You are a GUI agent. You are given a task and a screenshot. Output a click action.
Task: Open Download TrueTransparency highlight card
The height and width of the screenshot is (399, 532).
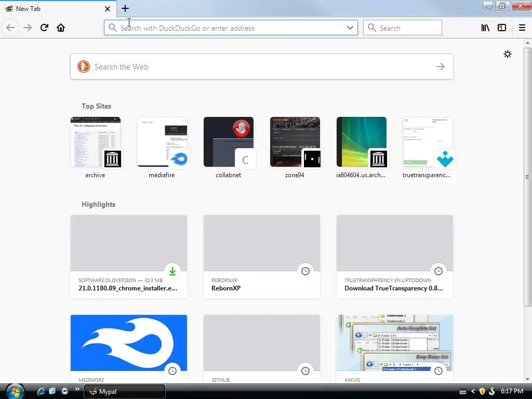[395, 257]
